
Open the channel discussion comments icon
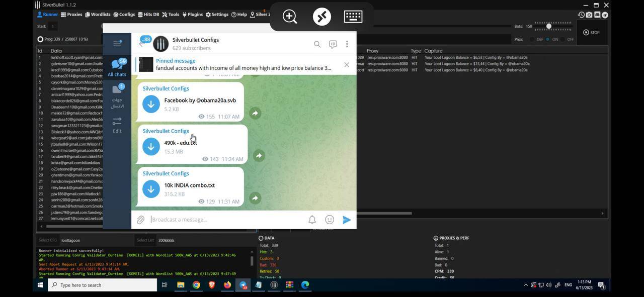(x=333, y=44)
